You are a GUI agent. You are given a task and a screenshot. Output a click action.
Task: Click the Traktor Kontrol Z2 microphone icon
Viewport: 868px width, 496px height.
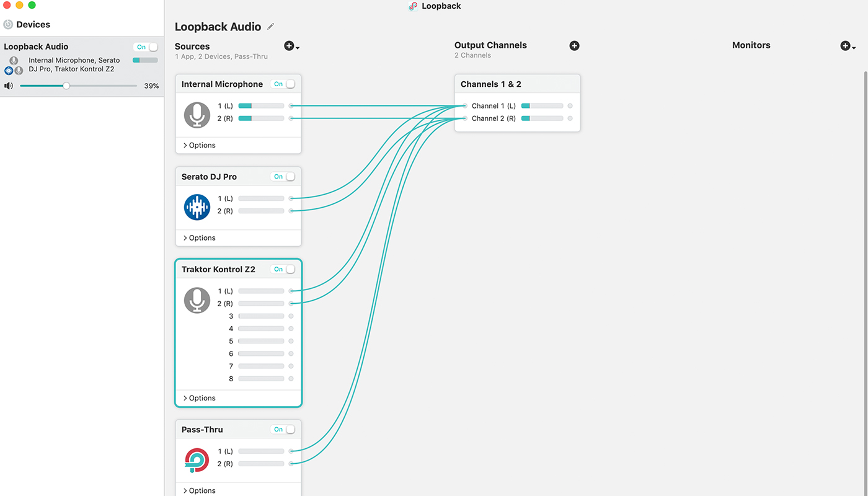(x=197, y=300)
